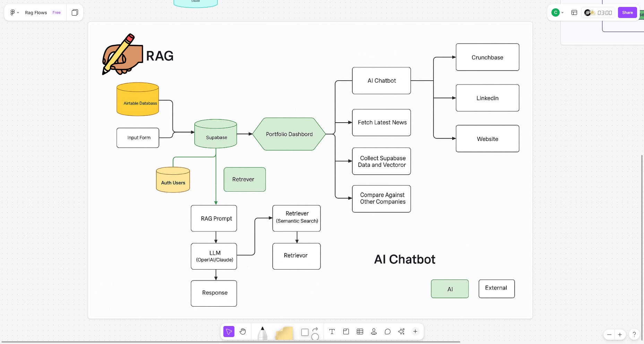
Task: Pick the Marker pen tool
Action: 263,333
